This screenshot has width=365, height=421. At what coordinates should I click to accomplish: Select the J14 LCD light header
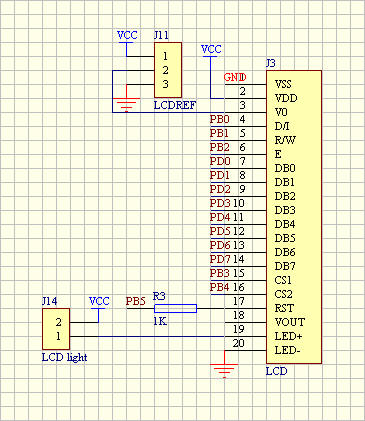(56, 329)
